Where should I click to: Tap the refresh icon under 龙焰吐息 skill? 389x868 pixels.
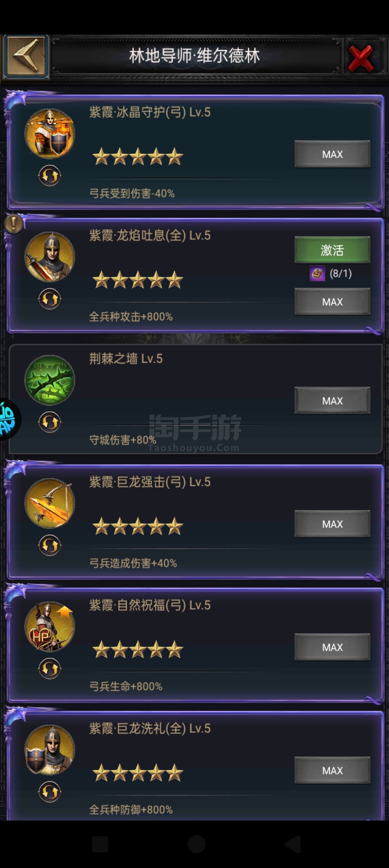(x=50, y=299)
